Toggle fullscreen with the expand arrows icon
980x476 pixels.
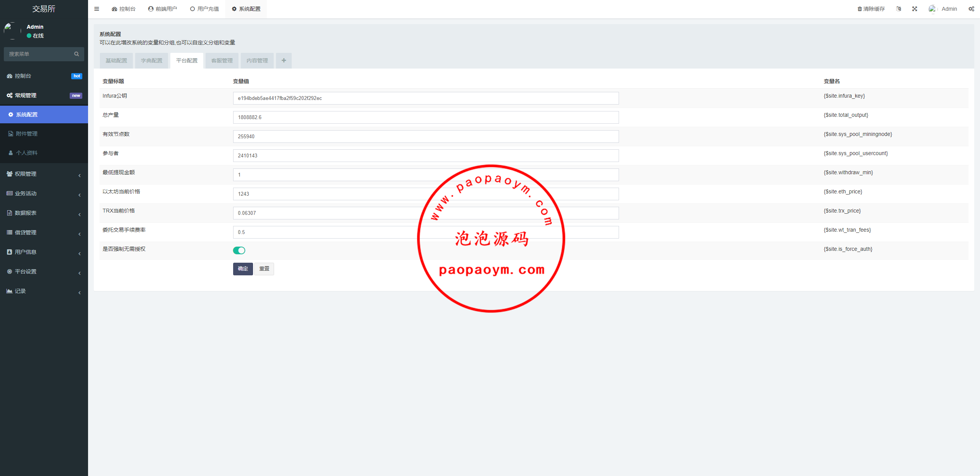pyautogui.click(x=915, y=9)
